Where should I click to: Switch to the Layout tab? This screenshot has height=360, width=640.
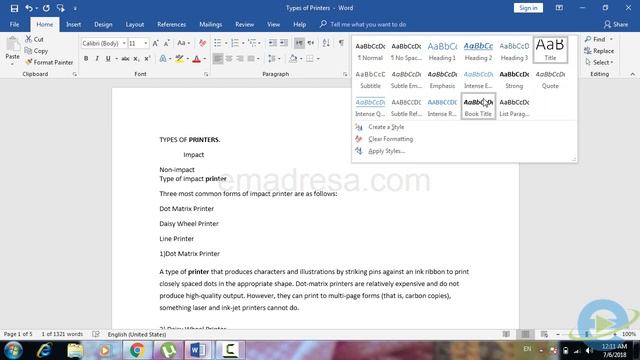click(x=135, y=24)
